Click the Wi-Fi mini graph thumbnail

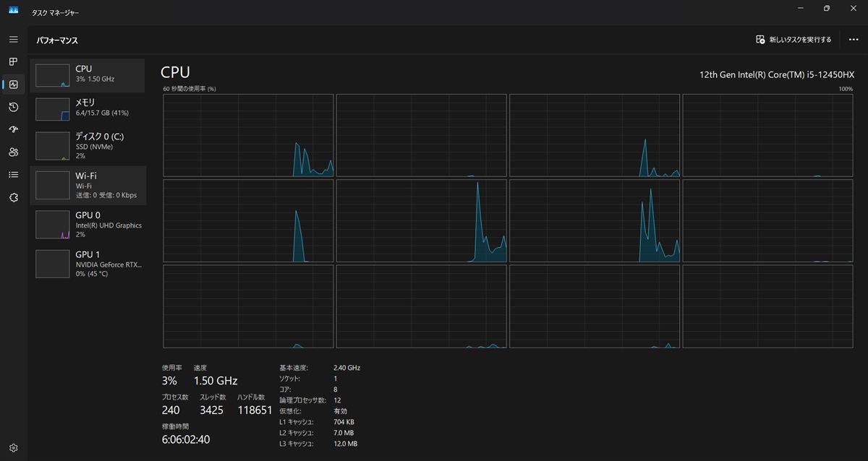click(x=52, y=185)
